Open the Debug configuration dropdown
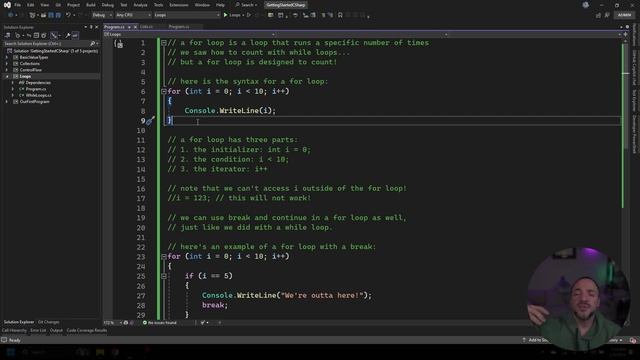 point(102,15)
